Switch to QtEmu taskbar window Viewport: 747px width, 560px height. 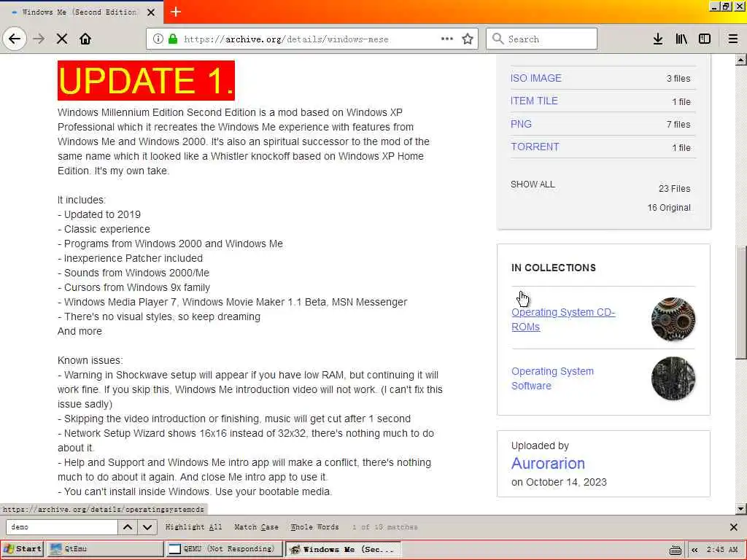click(x=106, y=549)
